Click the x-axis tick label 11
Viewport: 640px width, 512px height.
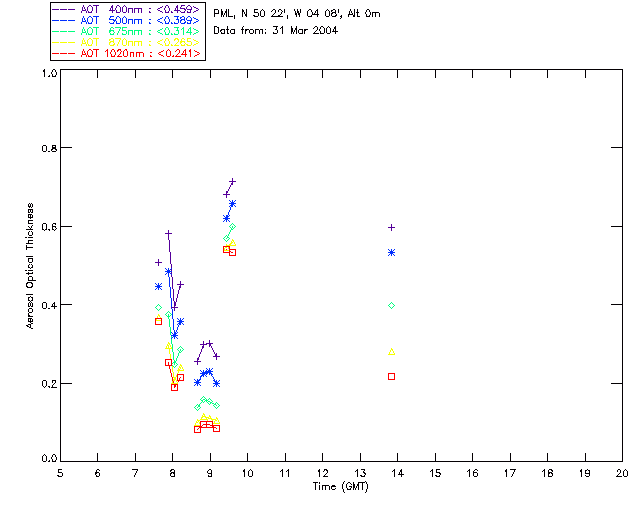pyautogui.click(x=285, y=473)
